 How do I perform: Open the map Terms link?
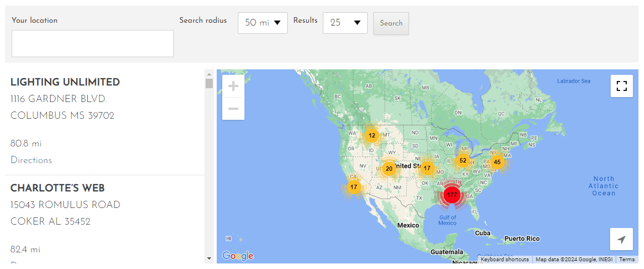(x=627, y=260)
